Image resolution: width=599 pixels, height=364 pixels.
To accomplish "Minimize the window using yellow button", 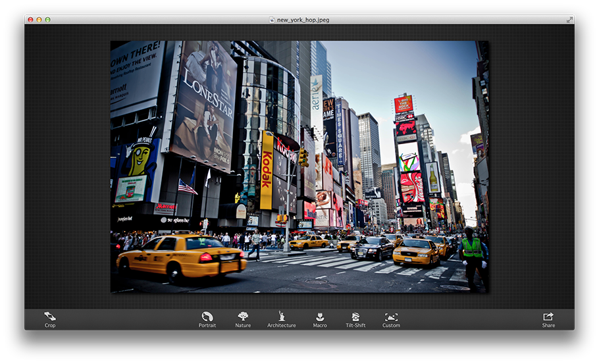I will [39, 20].
